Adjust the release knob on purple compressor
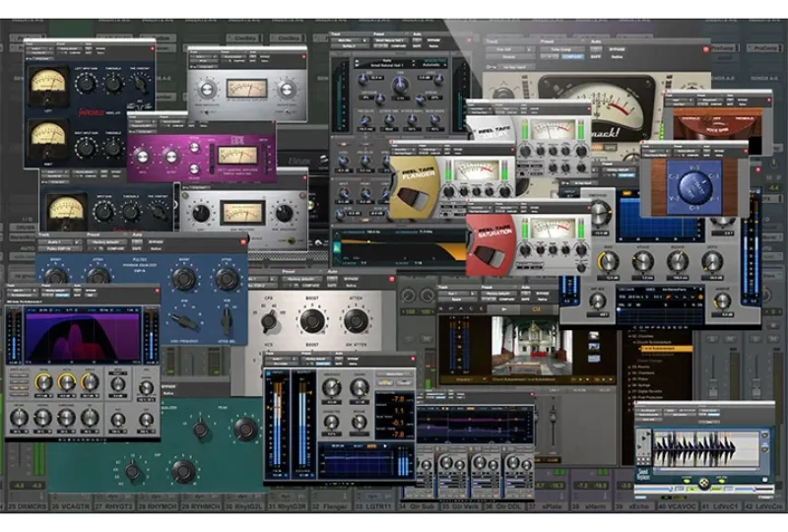Screen dimensions: 788x532 pos(194,169)
